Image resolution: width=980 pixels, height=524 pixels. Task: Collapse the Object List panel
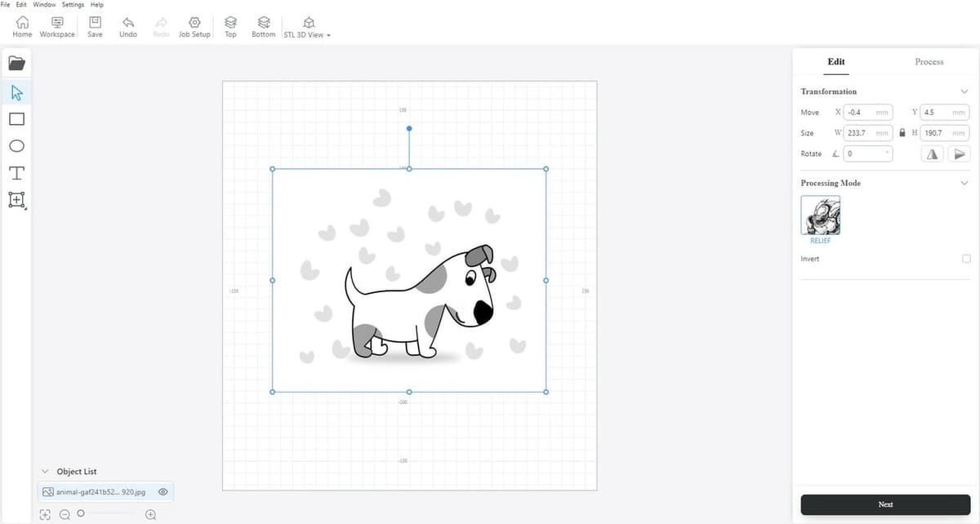coord(44,472)
